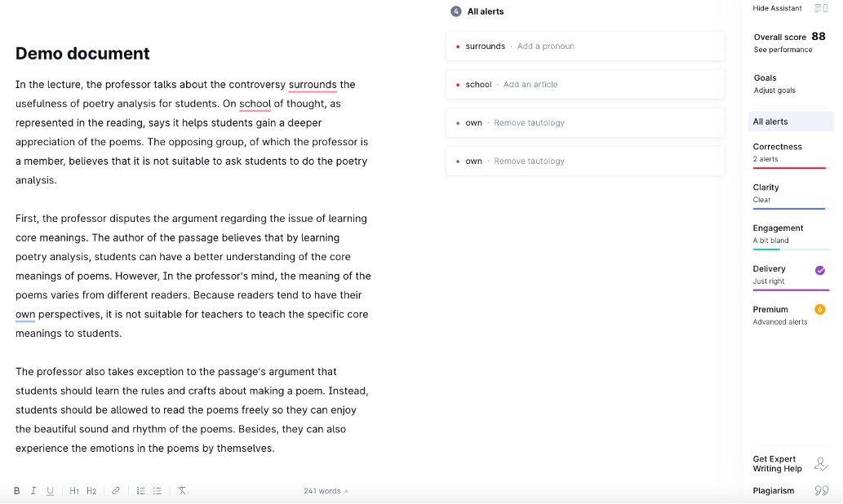Expand the 'school' Add an article alert
The image size is (843, 504).
[585, 84]
